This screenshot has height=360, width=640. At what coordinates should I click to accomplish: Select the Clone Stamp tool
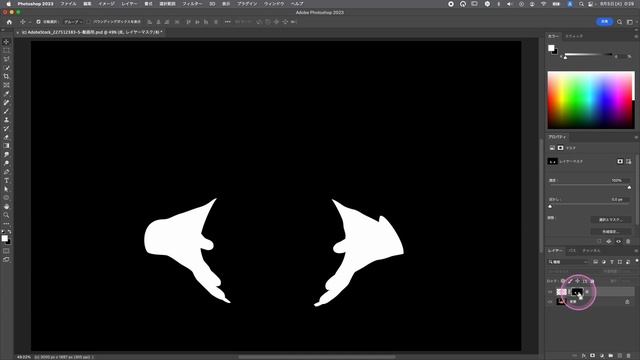[6, 120]
